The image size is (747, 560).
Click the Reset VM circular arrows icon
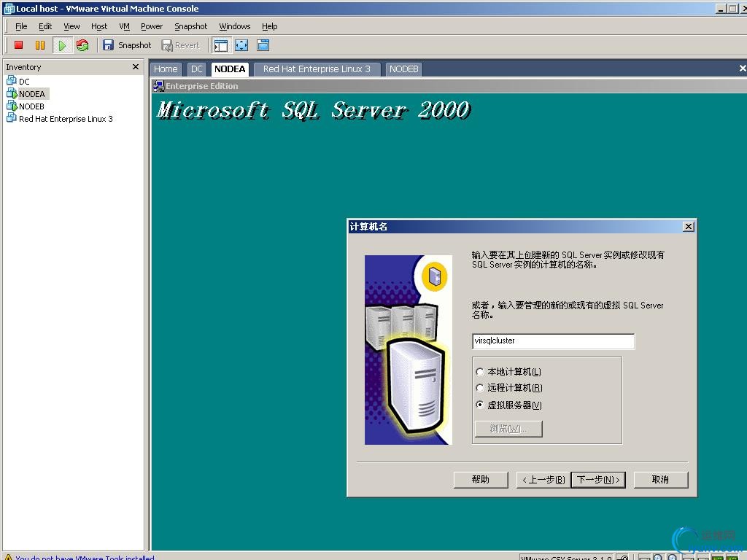tap(82, 45)
